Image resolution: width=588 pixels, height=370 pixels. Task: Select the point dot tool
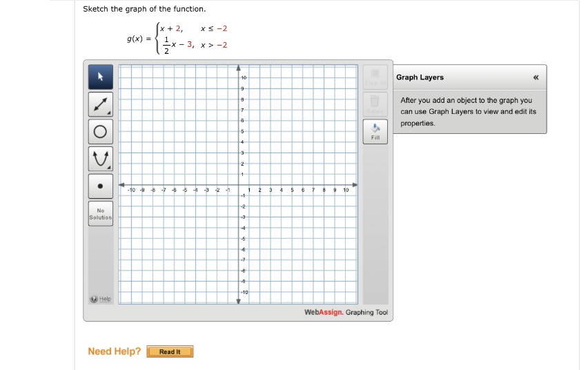click(101, 186)
